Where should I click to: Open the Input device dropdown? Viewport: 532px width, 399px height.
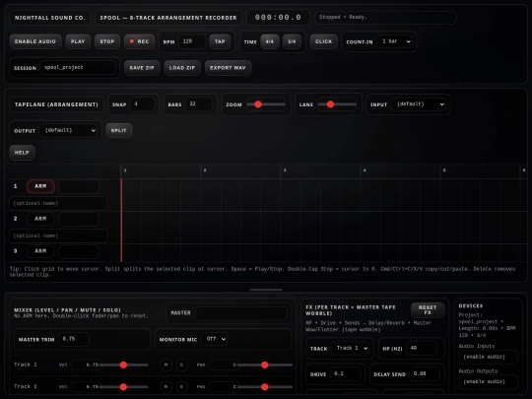(419, 104)
